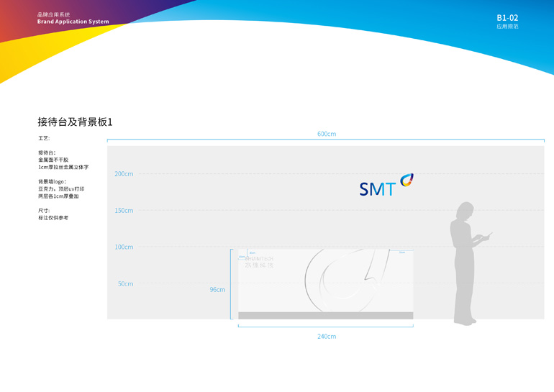The image size is (554, 392).
Task: Select the '600cm' width label
Action: (327, 134)
